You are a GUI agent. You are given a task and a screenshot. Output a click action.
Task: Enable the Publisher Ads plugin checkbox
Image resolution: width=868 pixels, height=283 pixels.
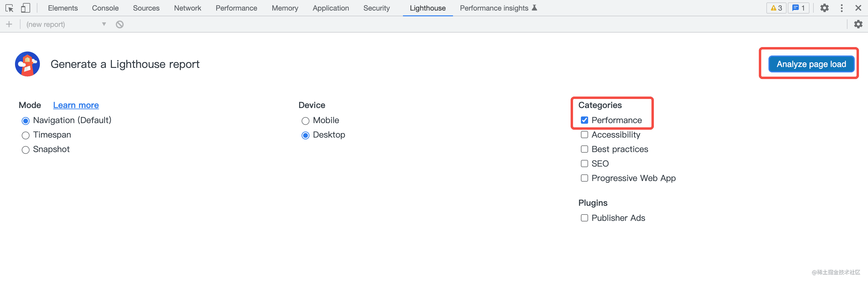coord(584,218)
